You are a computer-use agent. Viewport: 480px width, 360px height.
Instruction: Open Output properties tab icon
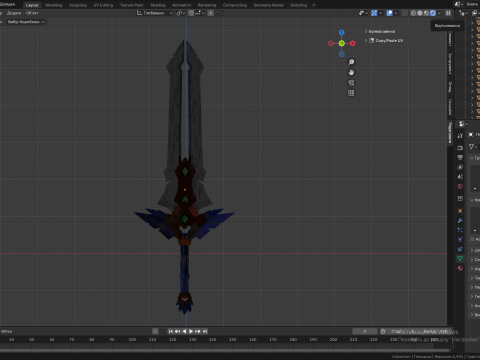tap(460, 157)
